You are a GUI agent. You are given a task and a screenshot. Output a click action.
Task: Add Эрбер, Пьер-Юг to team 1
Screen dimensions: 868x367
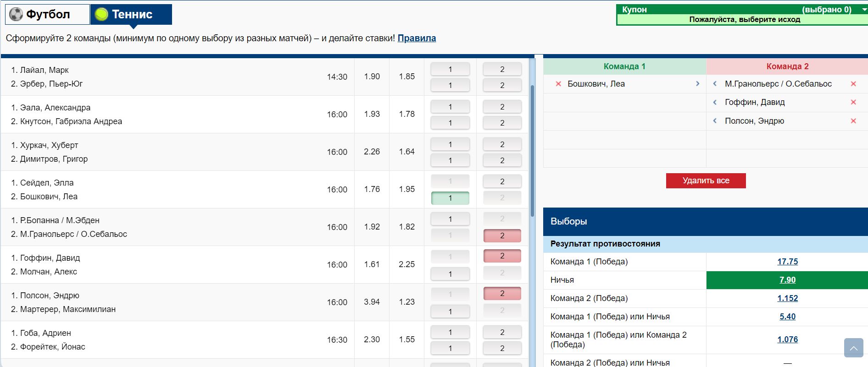pos(450,85)
